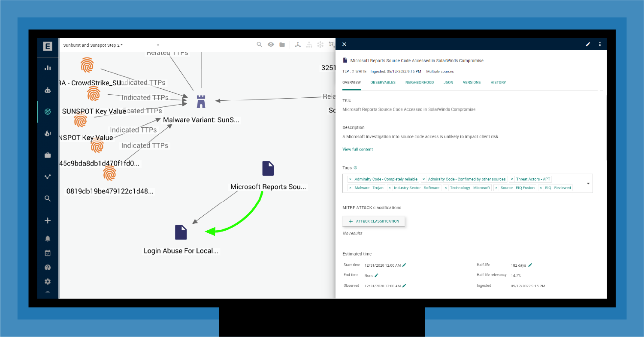
Task: Open the notifications bell in sidebar
Action: pyautogui.click(x=48, y=238)
